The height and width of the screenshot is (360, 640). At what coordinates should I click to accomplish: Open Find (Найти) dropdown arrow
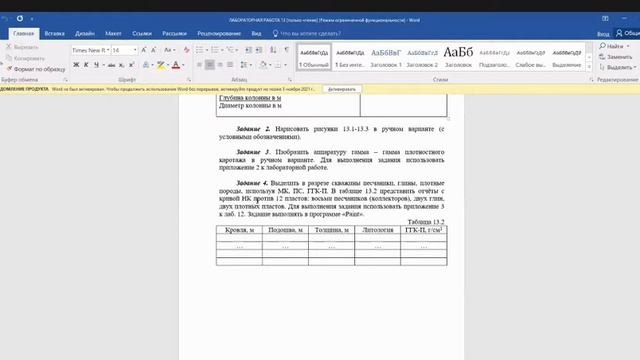click(628, 46)
